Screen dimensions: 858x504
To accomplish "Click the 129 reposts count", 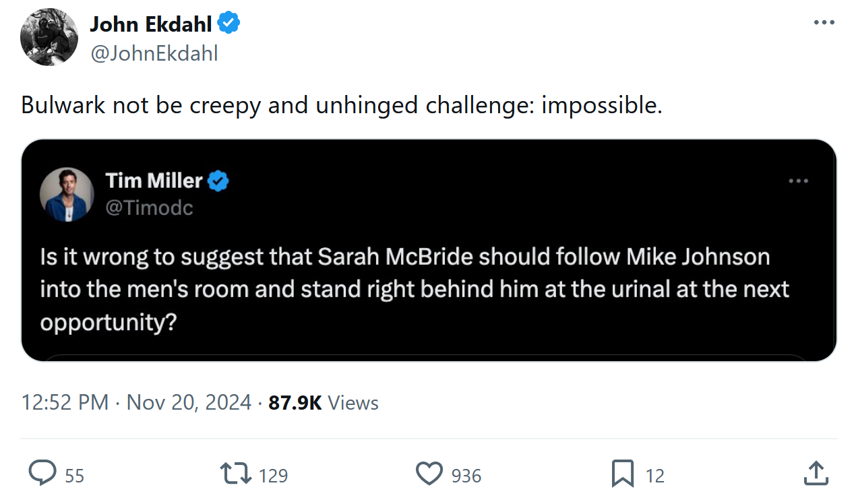I will (x=273, y=476).
